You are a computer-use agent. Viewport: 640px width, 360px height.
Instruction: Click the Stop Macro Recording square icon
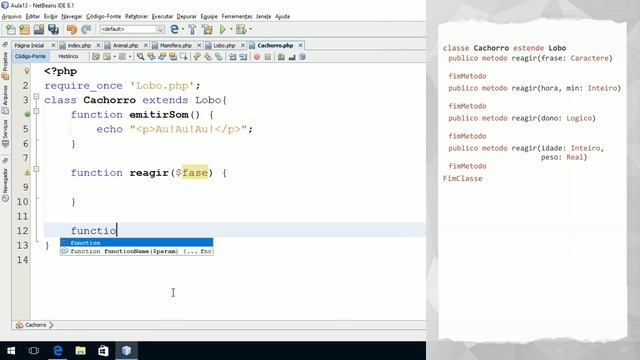(x=268, y=57)
